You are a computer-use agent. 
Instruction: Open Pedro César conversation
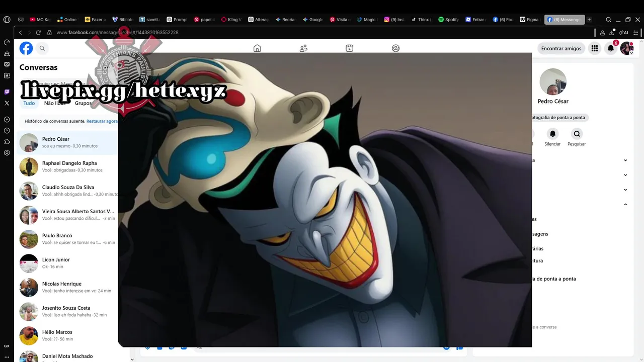[68, 142]
